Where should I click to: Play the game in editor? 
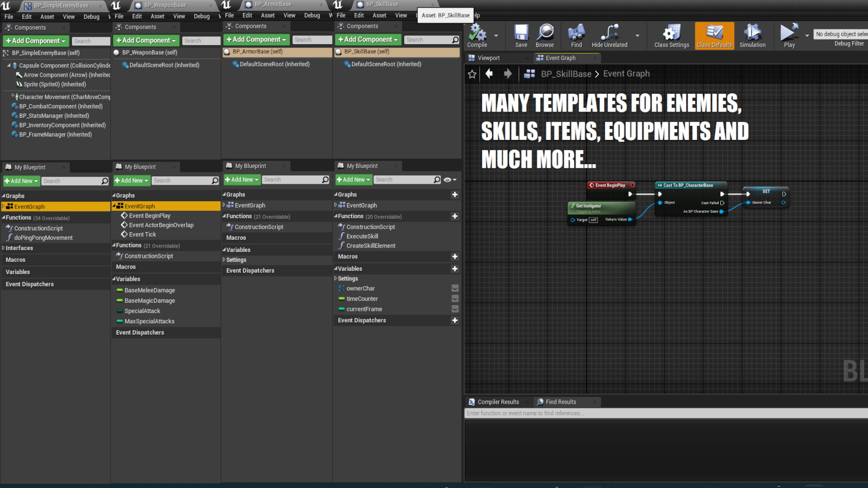(x=789, y=36)
